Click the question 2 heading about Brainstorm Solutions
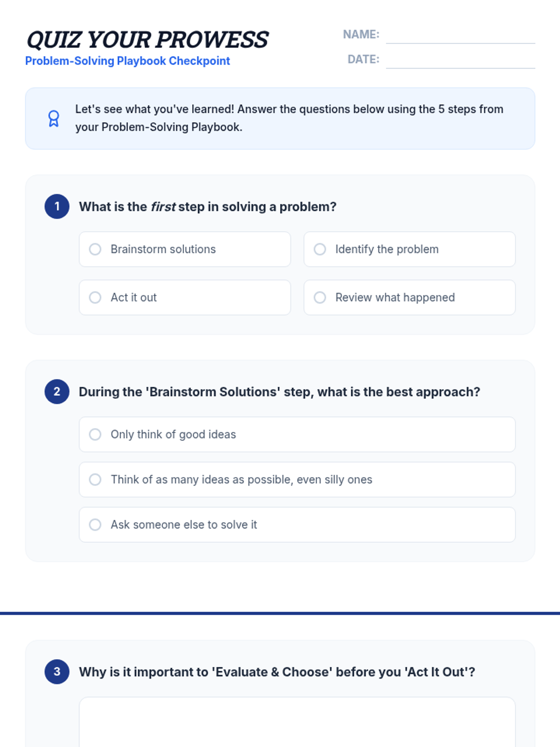The width and height of the screenshot is (560, 747). click(x=280, y=392)
